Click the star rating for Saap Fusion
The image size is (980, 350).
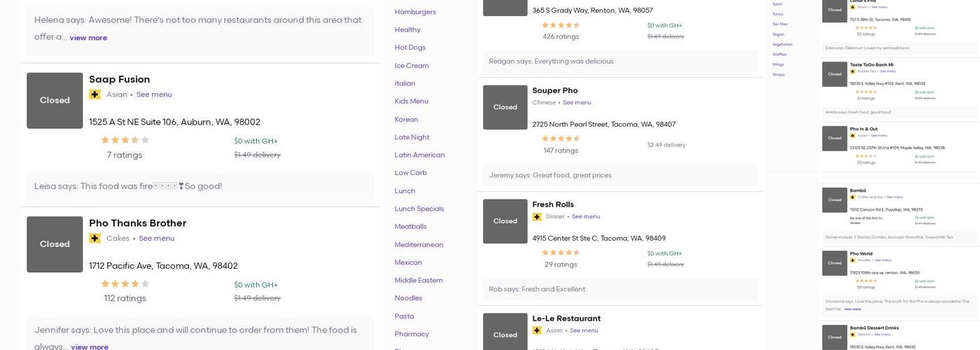point(125,140)
